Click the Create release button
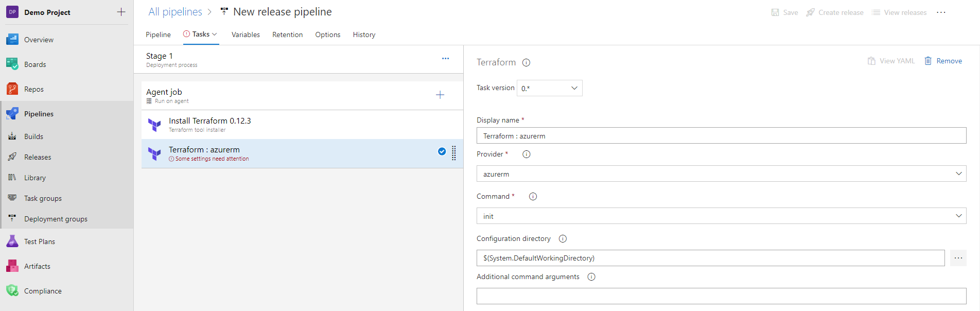 pyautogui.click(x=835, y=12)
